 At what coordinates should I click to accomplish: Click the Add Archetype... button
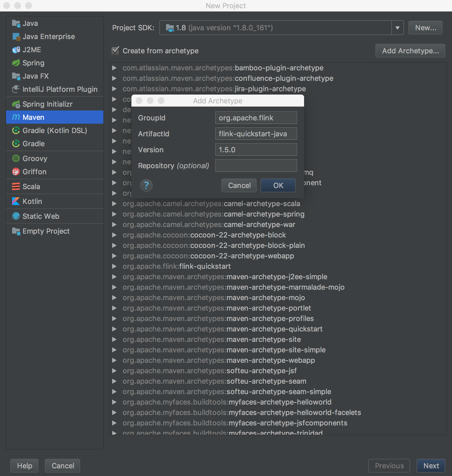point(410,51)
